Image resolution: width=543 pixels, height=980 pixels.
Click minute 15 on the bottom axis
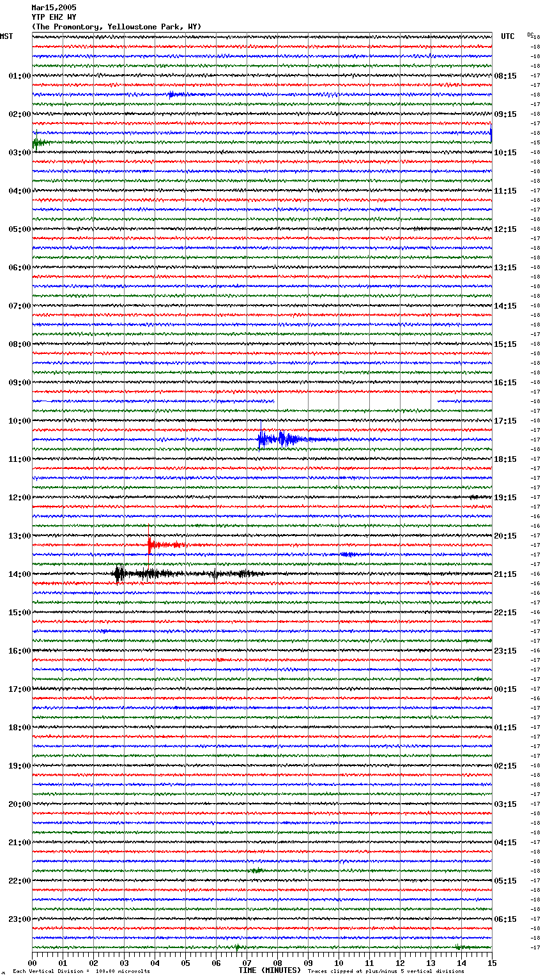(492, 963)
